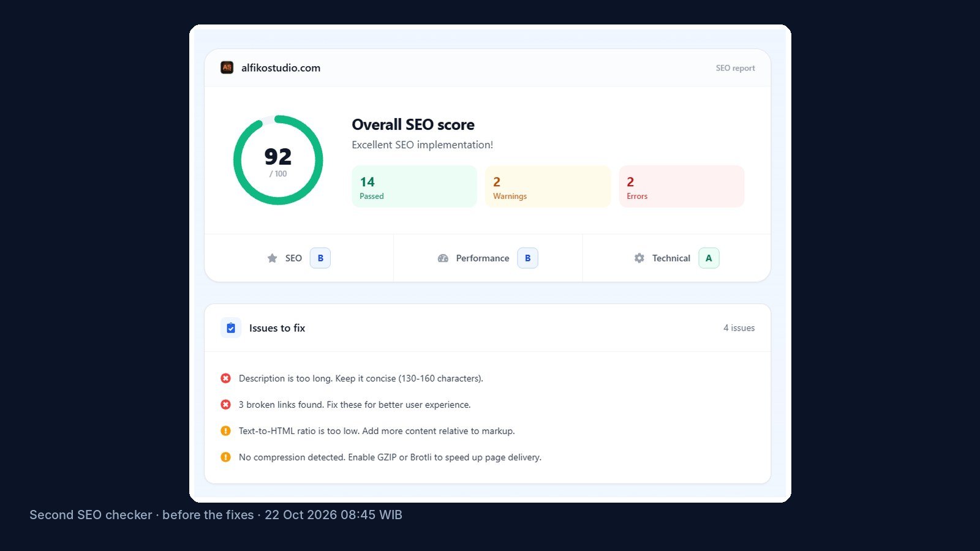Screen dimensions: 980x551
Task: Select the Performance grade B badge
Action: 528,258
